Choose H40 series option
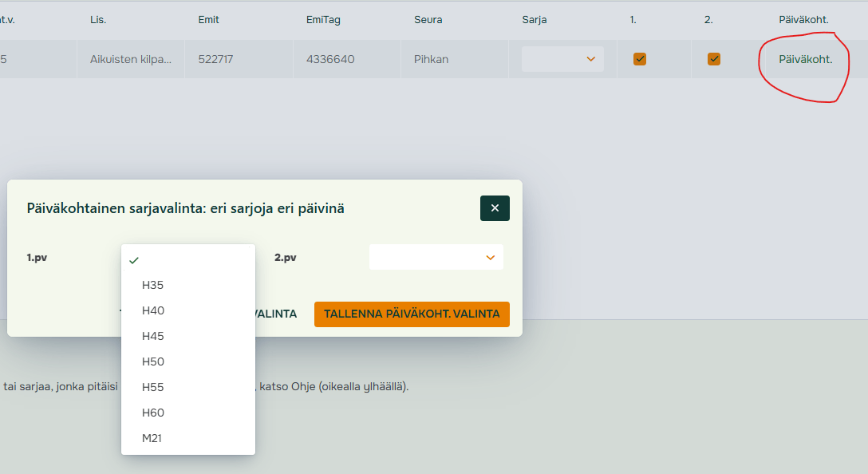The height and width of the screenshot is (474, 868). click(153, 310)
